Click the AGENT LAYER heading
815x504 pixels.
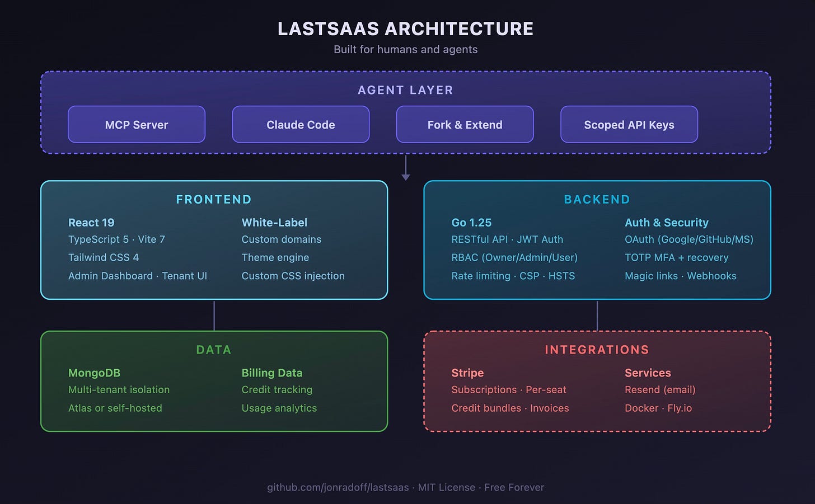406,90
